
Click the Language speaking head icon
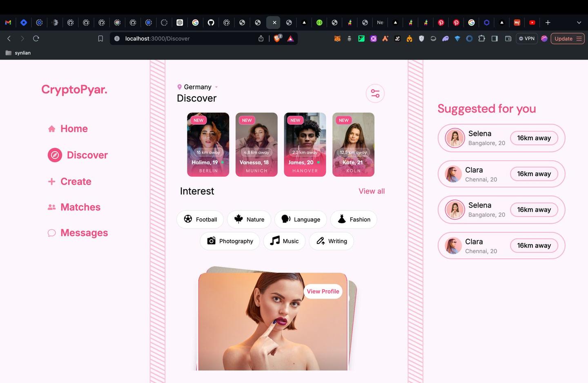(x=286, y=219)
